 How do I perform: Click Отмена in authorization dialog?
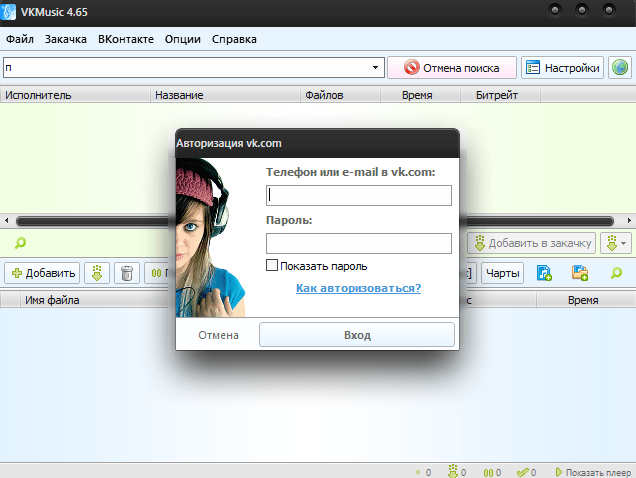[218, 335]
